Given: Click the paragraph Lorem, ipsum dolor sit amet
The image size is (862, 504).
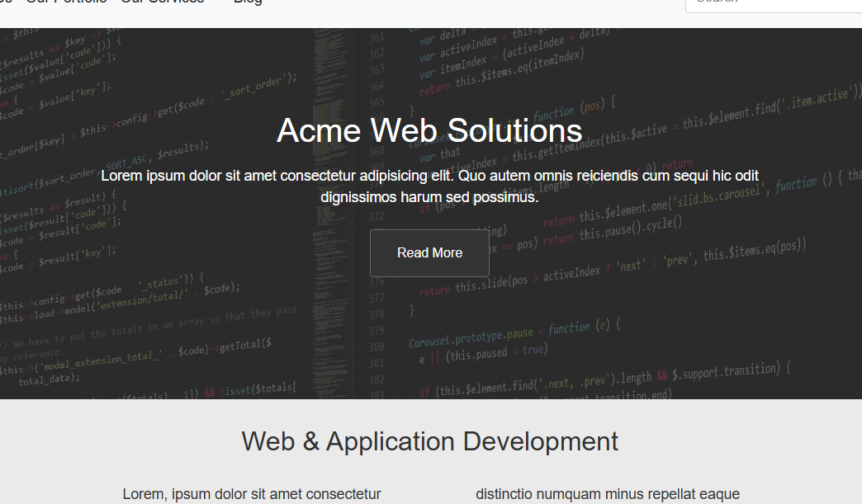Looking at the screenshot, I should [x=252, y=494].
